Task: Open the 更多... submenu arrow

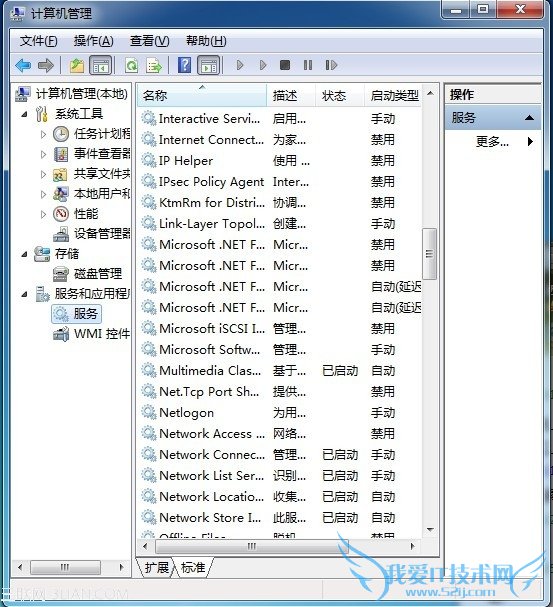Action: coord(530,142)
